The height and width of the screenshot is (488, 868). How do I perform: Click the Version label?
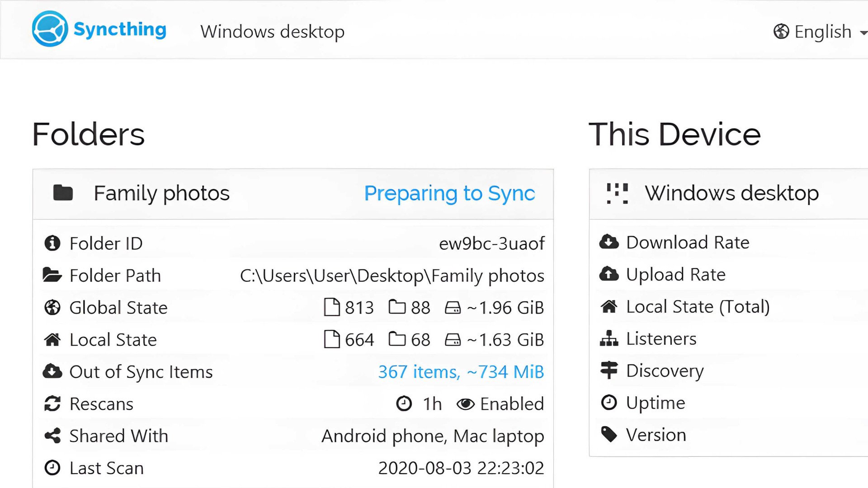tap(656, 435)
